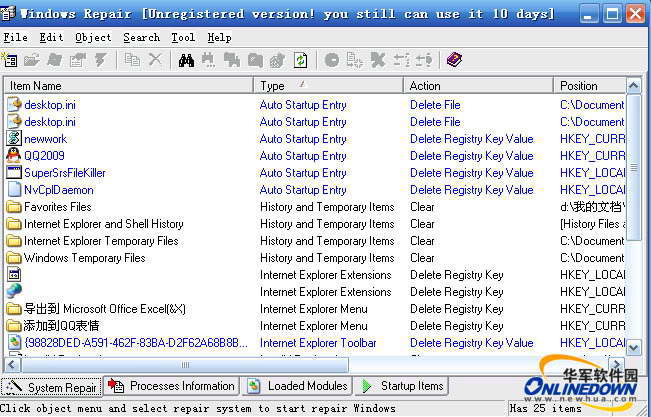This screenshot has width=651, height=417.
Task: Click the vertical scrollbar up arrow
Action: tap(634, 86)
